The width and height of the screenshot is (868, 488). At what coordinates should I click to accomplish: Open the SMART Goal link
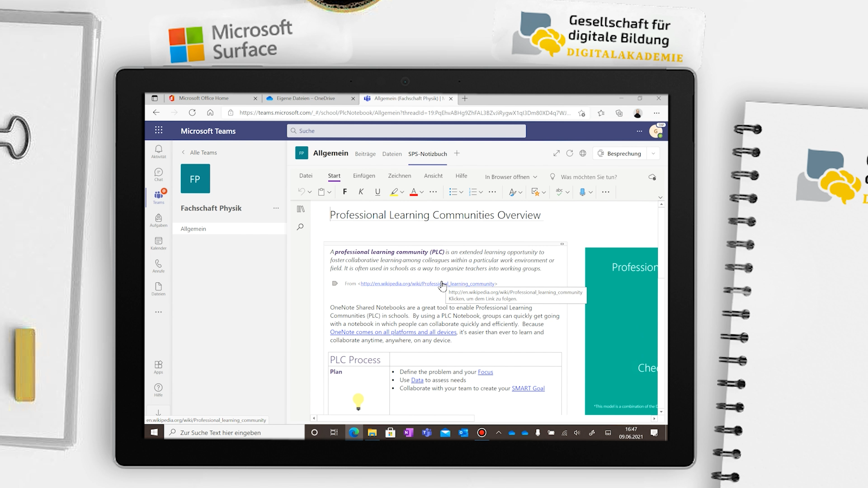pyautogui.click(x=528, y=388)
